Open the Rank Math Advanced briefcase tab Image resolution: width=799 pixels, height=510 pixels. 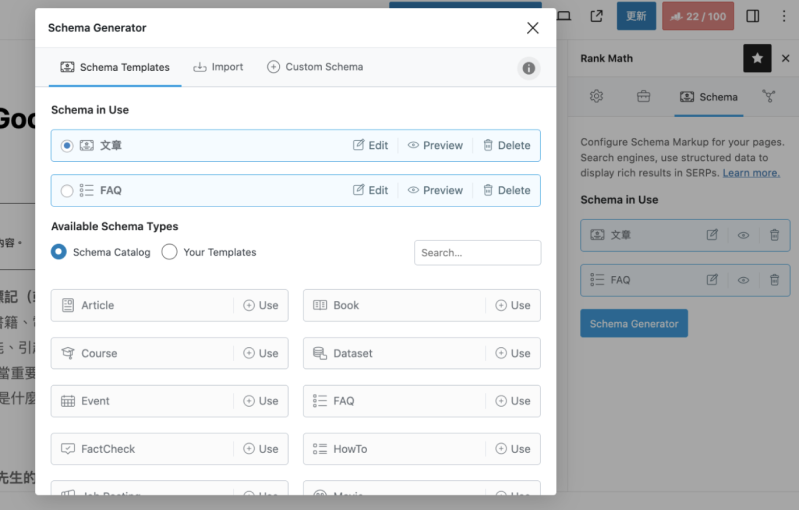point(644,96)
